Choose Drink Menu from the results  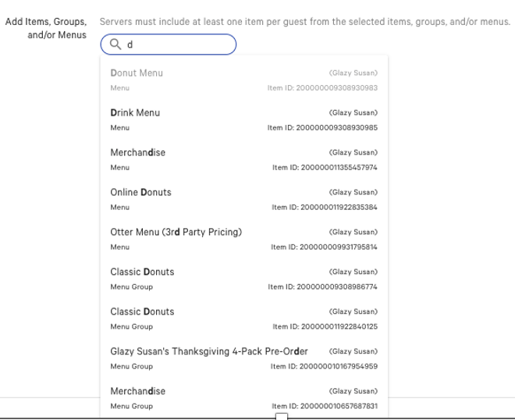pos(135,113)
